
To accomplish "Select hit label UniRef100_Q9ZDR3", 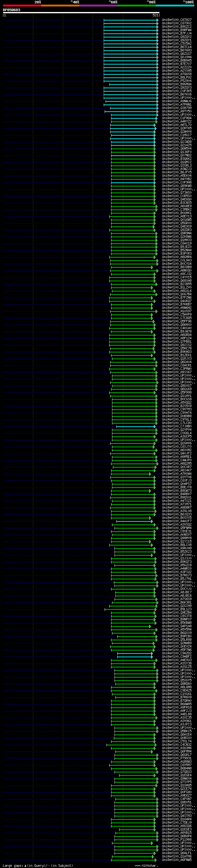I will [x=176, y=230].
